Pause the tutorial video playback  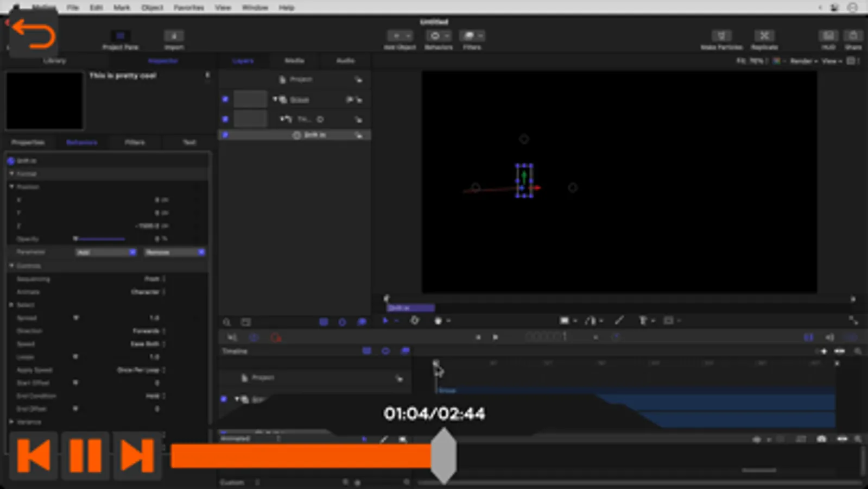[x=85, y=455]
